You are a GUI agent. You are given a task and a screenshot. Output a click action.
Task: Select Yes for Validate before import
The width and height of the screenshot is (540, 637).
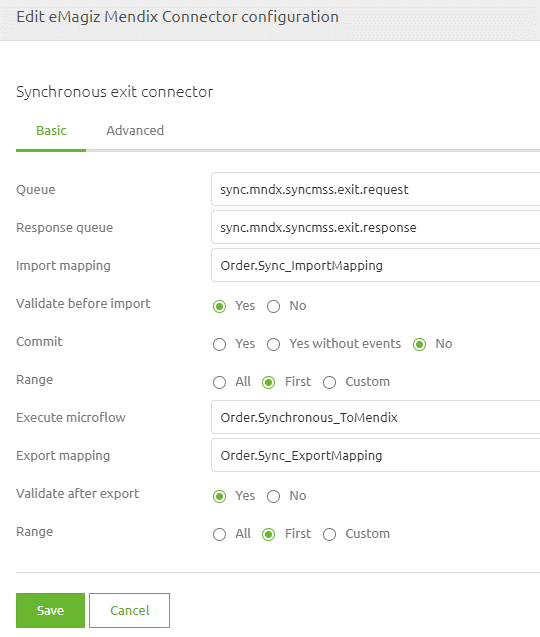(219, 306)
